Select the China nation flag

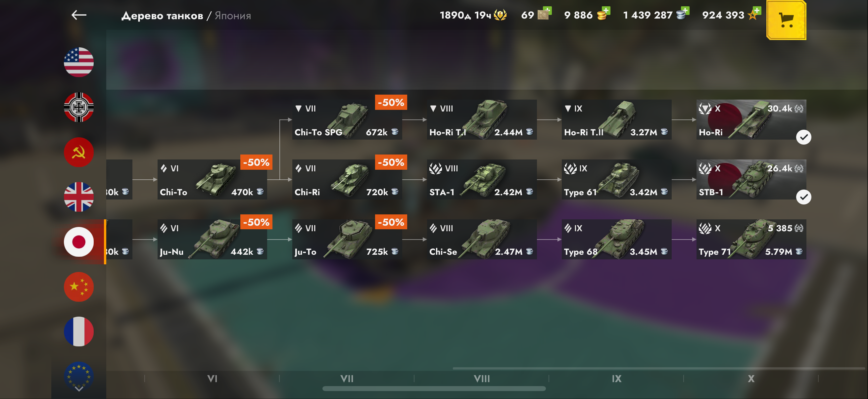(78, 287)
